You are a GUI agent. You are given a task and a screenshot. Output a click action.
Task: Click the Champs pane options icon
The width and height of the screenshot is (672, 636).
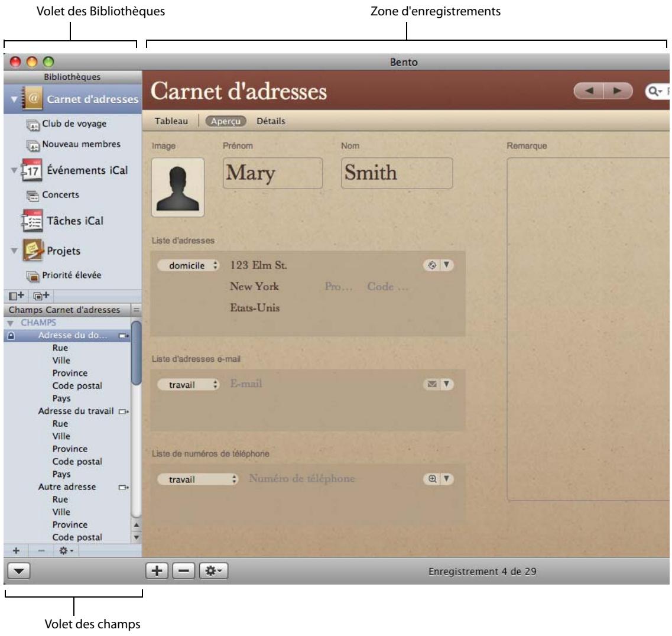pyautogui.click(x=137, y=310)
